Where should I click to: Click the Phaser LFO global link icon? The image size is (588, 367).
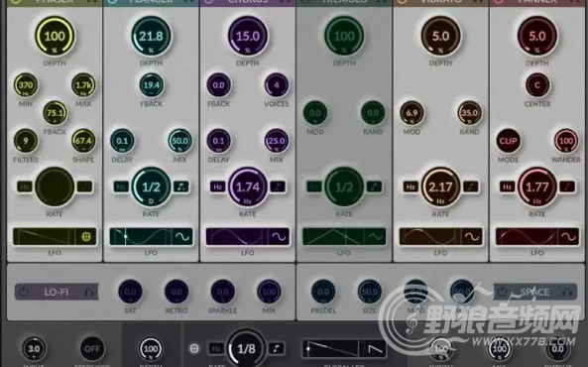pyautogui.click(x=86, y=237)
